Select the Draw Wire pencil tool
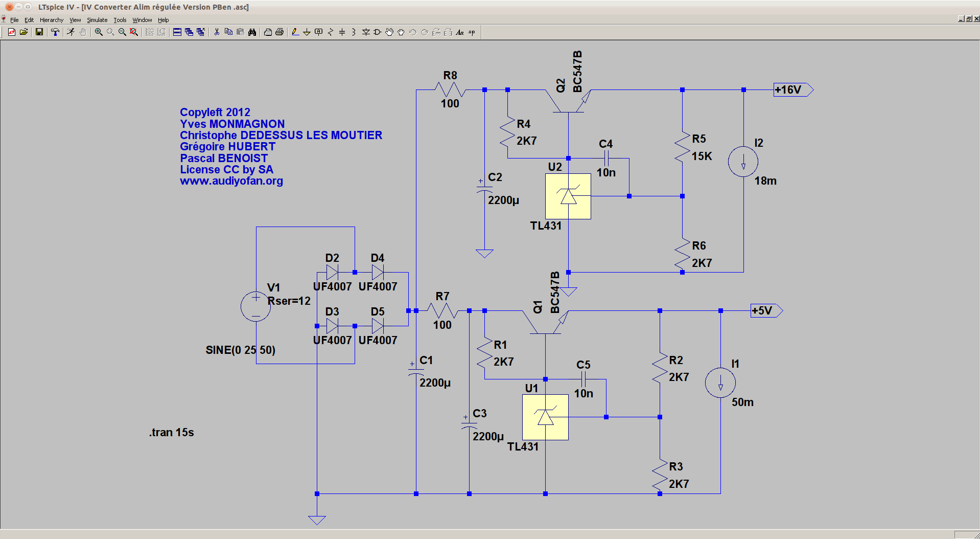The width and height of the screenshot is (980, 539). pyautogui.click(x=295, y=32)
